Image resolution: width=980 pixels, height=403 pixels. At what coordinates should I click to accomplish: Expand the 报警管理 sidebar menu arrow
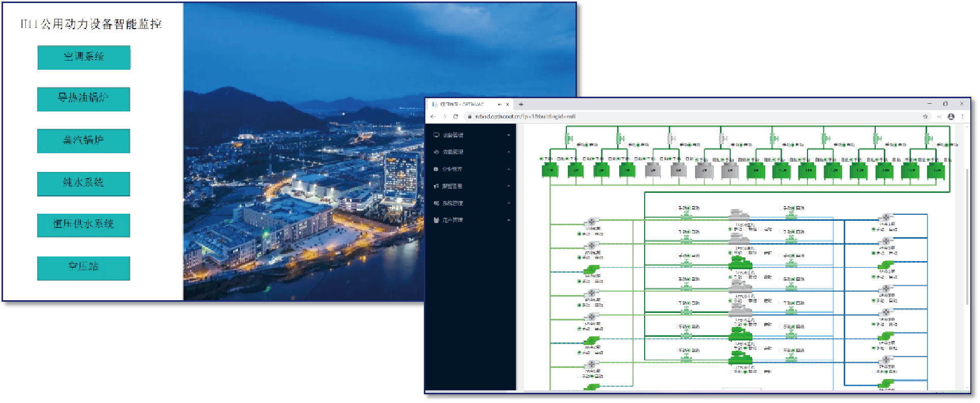[508, 186]
